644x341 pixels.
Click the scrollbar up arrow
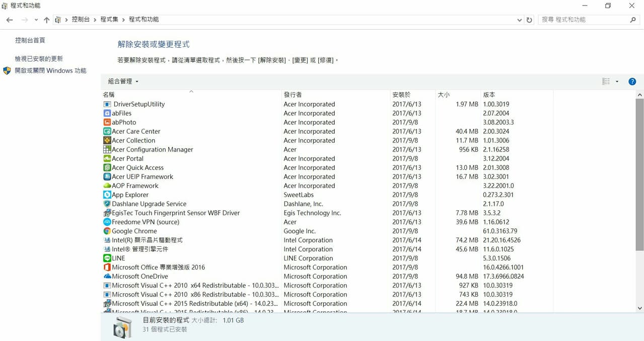pyautogui.click(x=639, y=95)
